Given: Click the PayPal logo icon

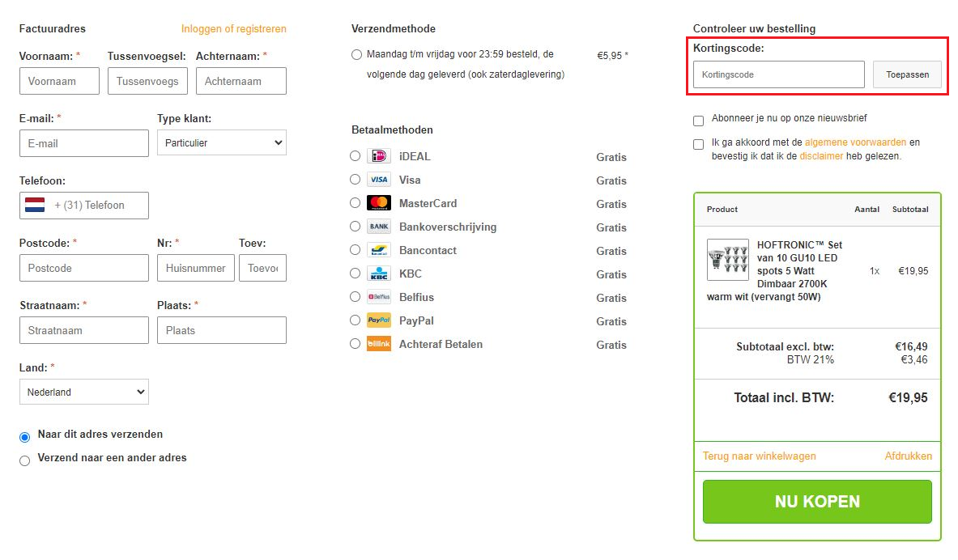Looking at the screenshot, I should click(x=378, y=320).
